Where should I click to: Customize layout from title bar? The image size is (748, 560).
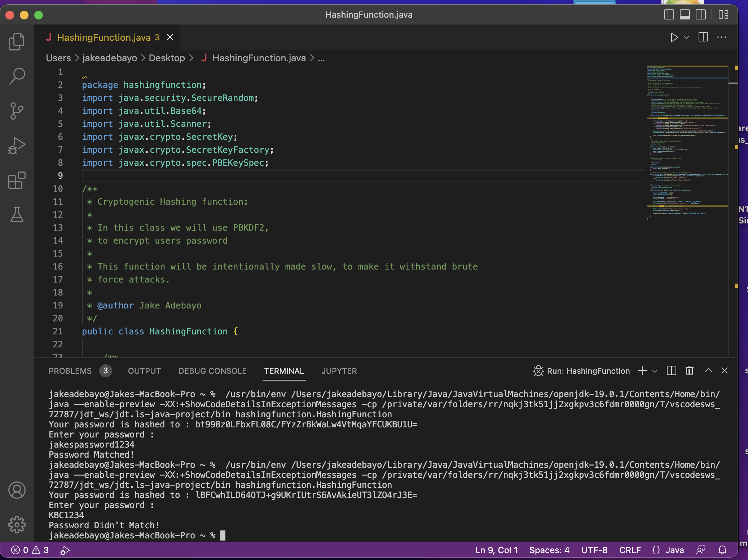click(723, 14)
